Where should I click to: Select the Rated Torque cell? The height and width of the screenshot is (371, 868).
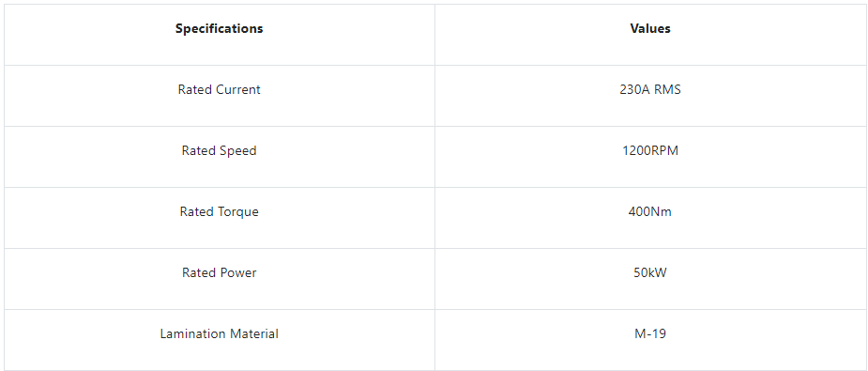click(x=220, y=211)
